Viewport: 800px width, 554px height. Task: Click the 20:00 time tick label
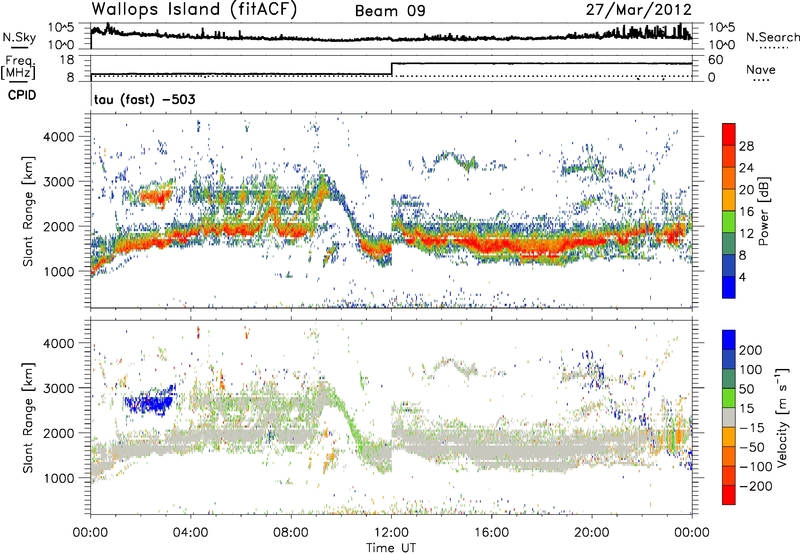pyautogui.click(x=592, y=533)
